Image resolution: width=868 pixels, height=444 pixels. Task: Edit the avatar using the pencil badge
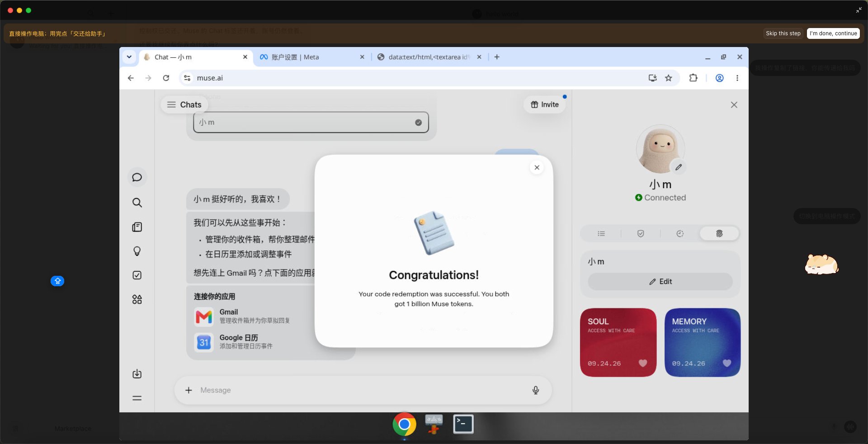[678, 167]
